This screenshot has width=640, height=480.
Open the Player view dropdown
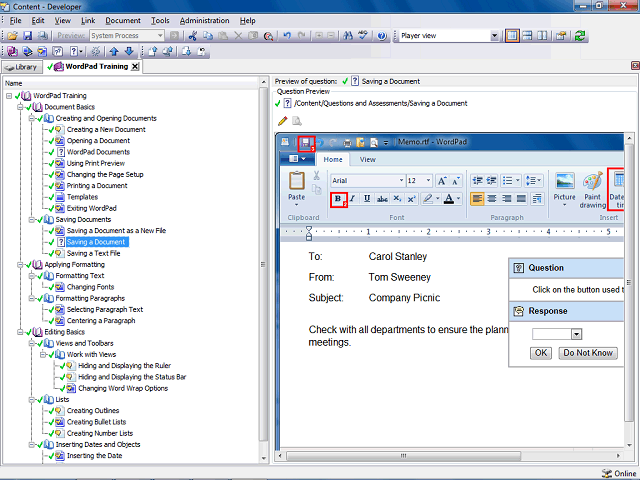(x=494, y=36)
